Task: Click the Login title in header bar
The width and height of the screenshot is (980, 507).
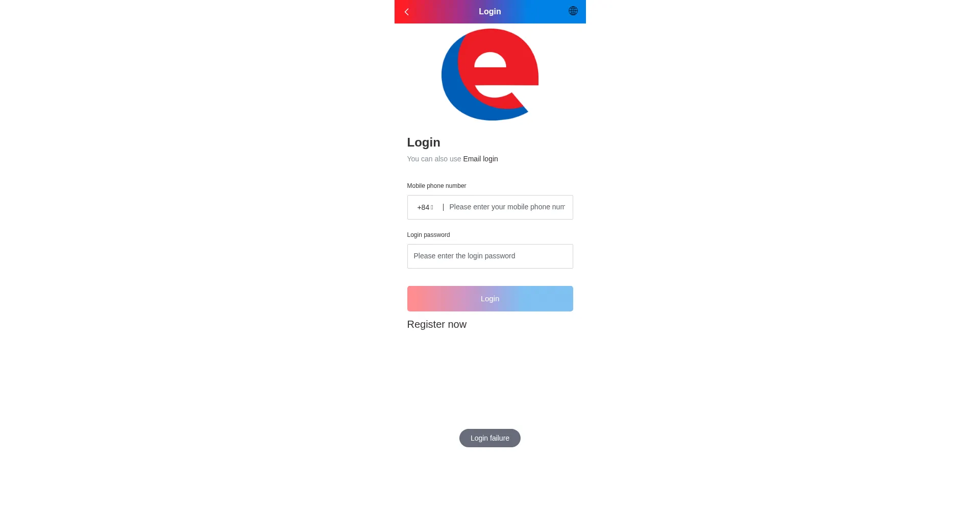Action: 490,11
